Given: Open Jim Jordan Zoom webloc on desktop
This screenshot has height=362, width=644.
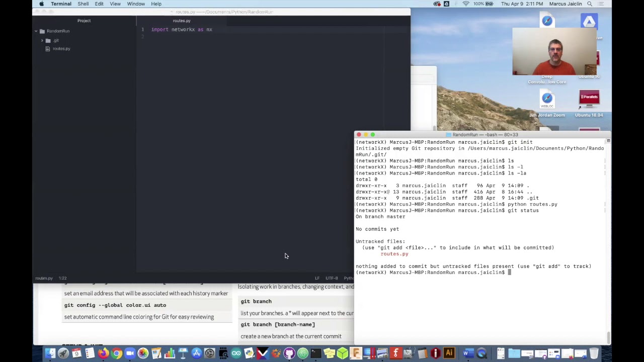Looking at the screenshot, I should point(547,103).
